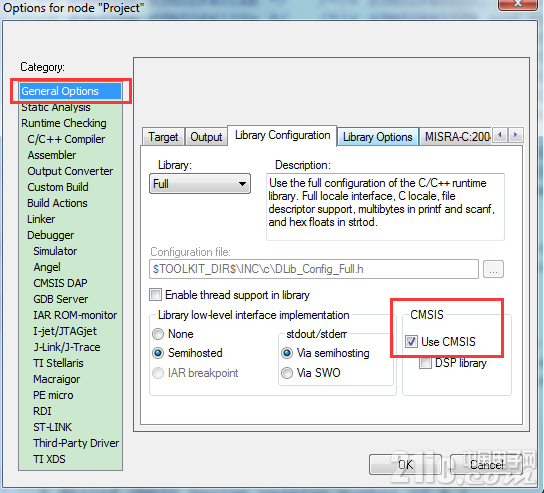
Task: Click the Cancel button
Action: [x=486, y=465]
